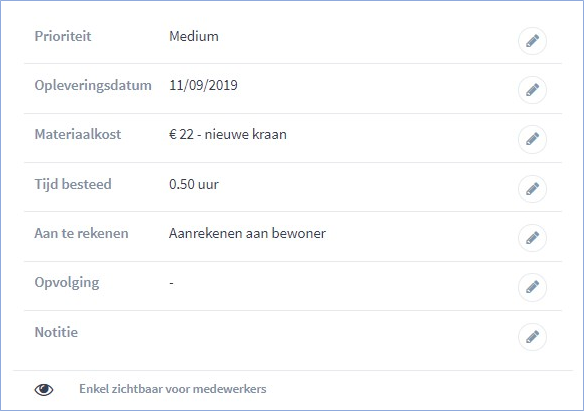Click the Opvolging label
The width and height of the screenshot is (584, 411).
coord(67,283)
